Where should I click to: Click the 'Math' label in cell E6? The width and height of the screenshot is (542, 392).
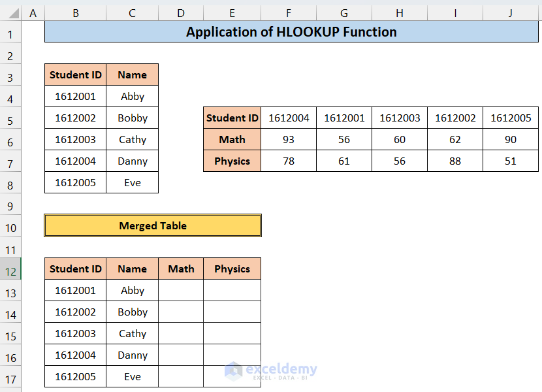232,139
